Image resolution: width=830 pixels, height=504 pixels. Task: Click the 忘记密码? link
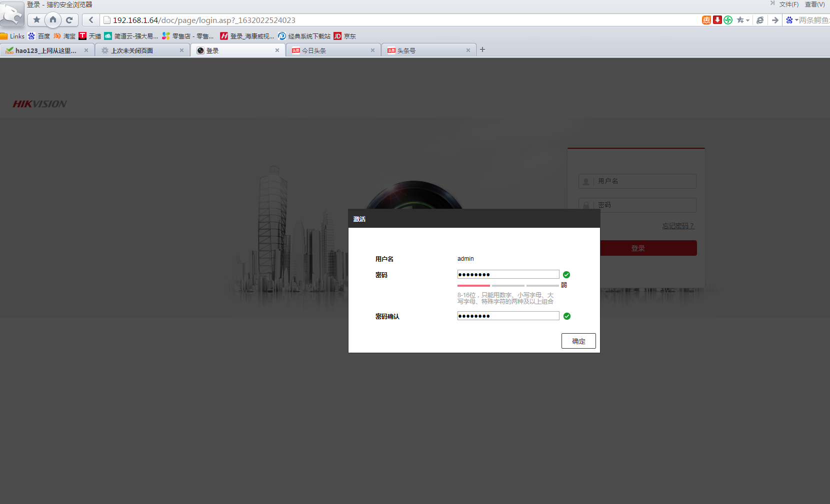tap(678, 226)
